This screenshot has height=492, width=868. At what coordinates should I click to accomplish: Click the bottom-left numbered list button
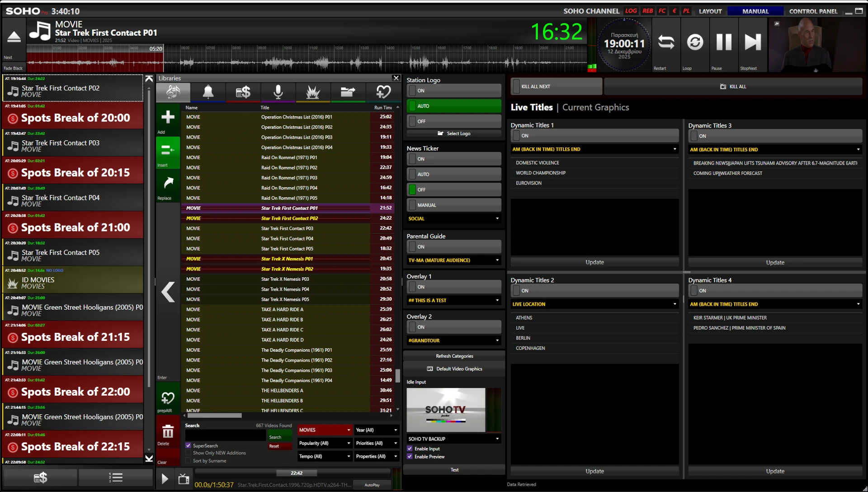click(116, 478)
